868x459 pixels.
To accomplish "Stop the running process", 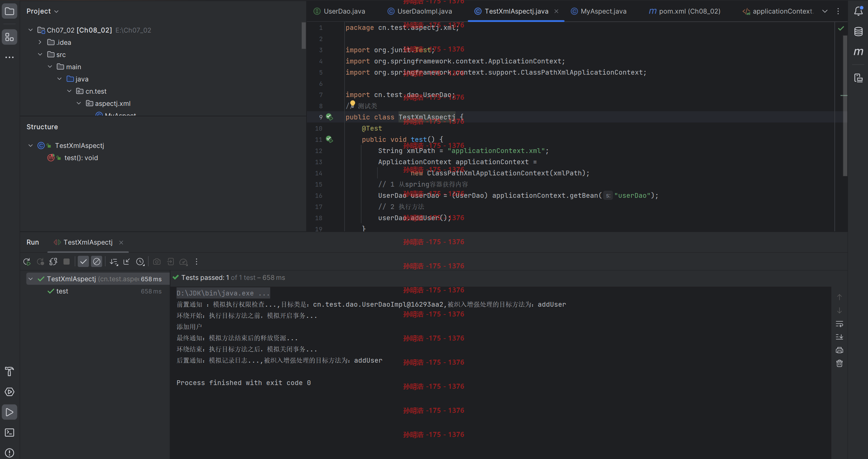I will coord(67,262).
